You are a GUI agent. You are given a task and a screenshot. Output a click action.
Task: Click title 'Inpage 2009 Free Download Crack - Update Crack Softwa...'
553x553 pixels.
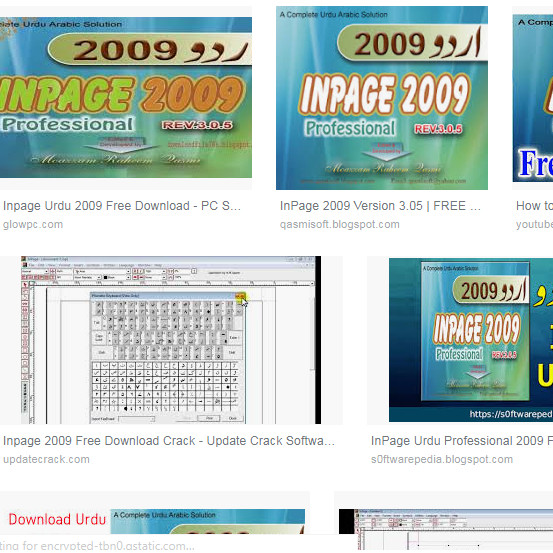[169, 440]
